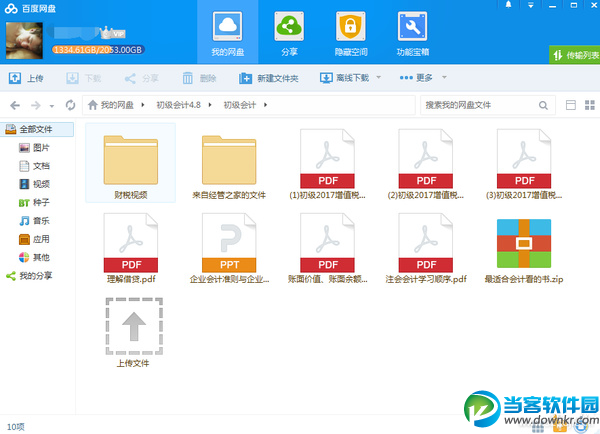This screenshot has height=434, width=600.
Task: Create a folder with 新建文件夹
Action: tap(269, 78)
